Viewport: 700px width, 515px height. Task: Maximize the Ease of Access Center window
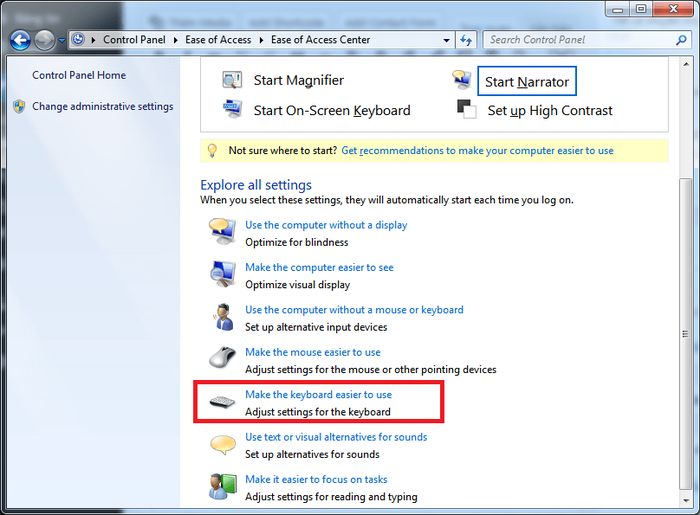click(x=641, y=9)
